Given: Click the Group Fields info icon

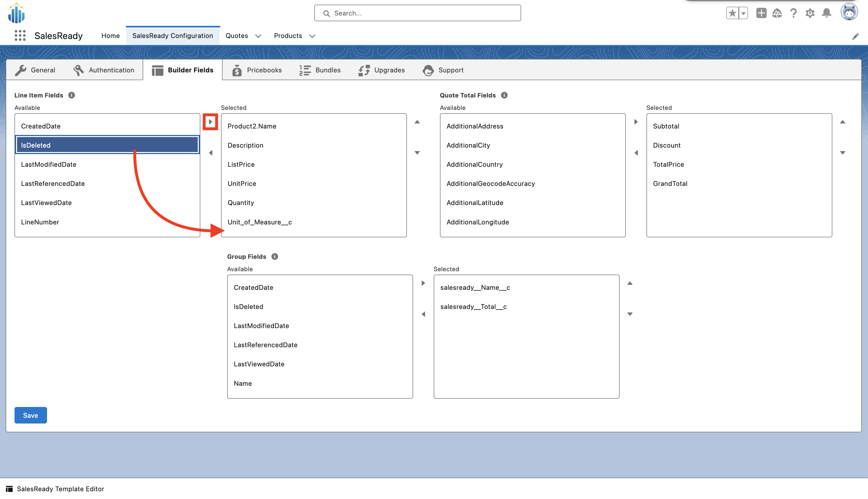Looking at the screenshot, I should pos(274,256).
